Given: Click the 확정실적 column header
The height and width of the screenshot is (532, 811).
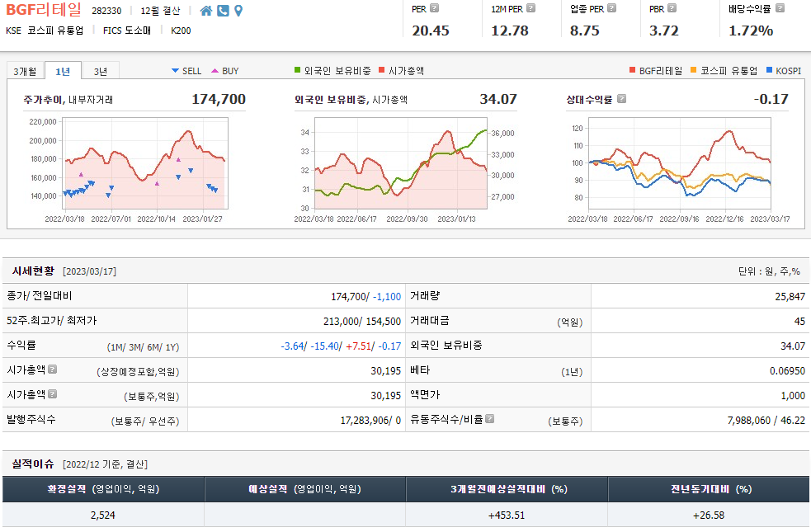Looking at the screenshot, I should (x=103, y=489).
